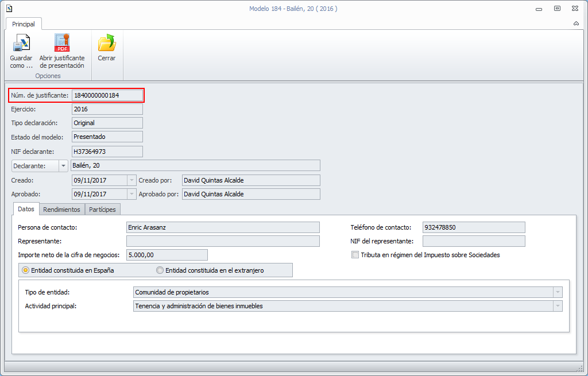Click the empty Representante field
The image size is (588, 376).
223,241
